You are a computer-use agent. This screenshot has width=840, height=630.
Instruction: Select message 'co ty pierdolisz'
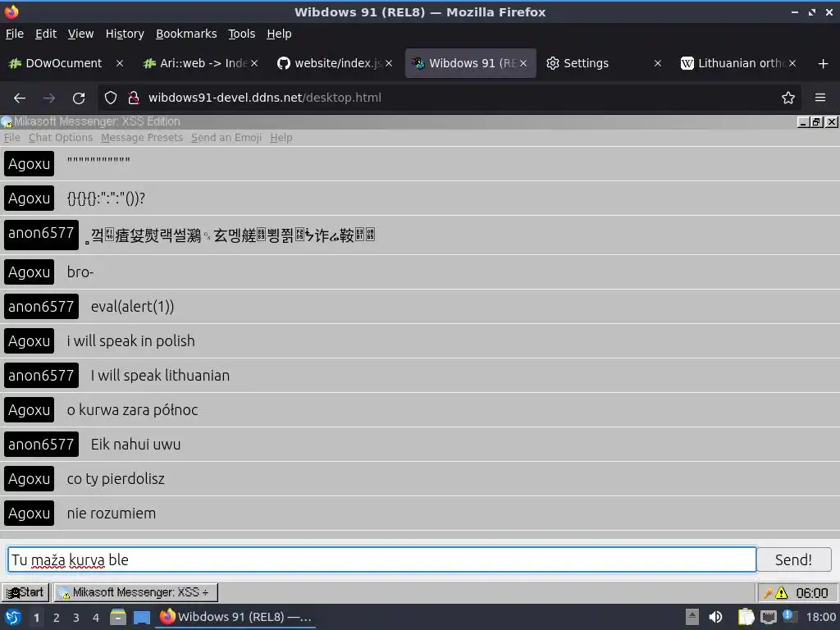pyautogui.click(x=116, y=478)
